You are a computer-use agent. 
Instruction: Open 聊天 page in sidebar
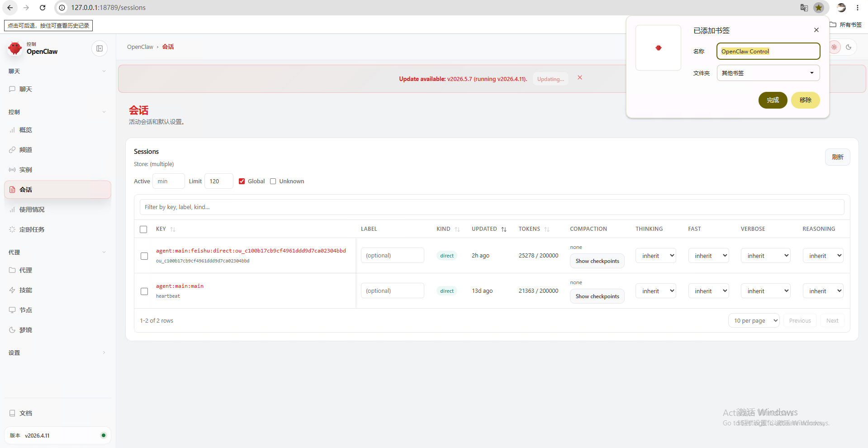(x=57, y=89)
